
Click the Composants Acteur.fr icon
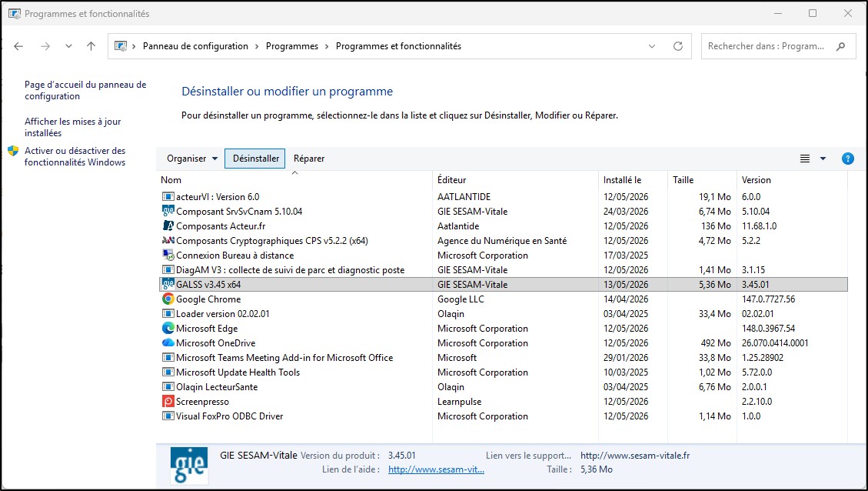click(x=168, y=226)
